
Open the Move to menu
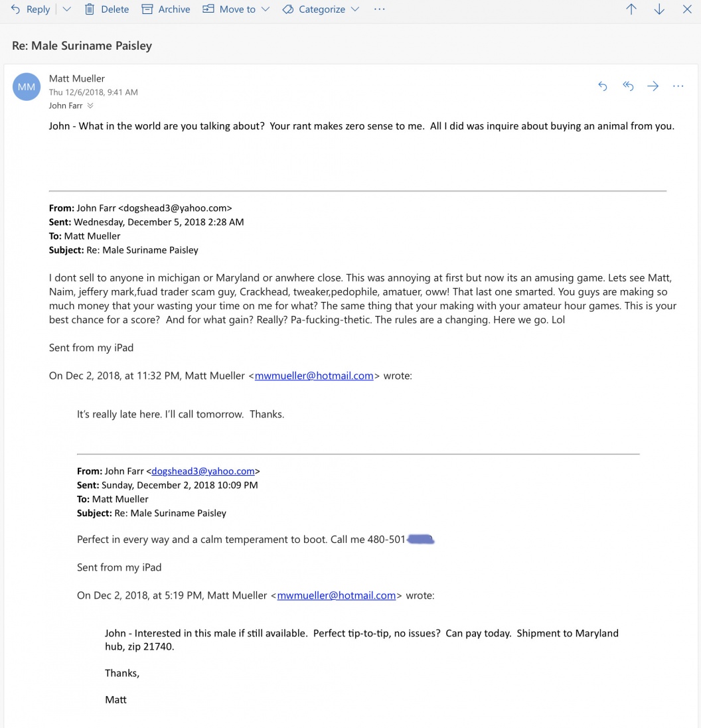[x=236, y=9]
